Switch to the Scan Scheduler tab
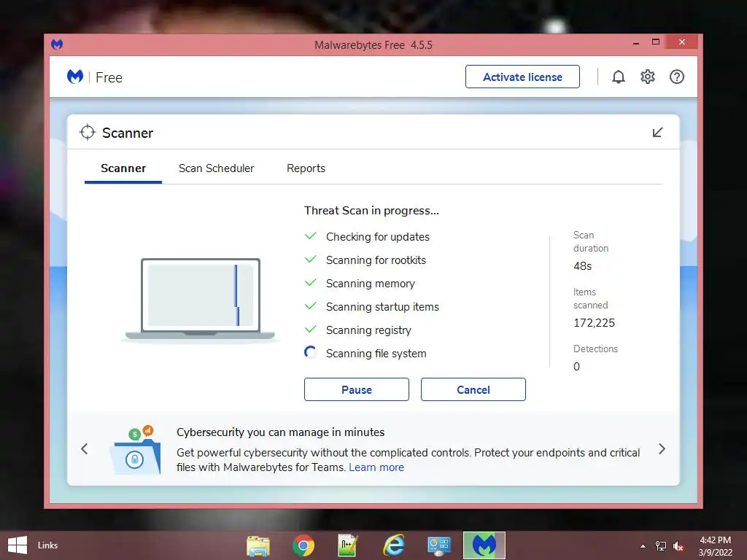The height and width of the screenshot is (560, 747). 216,168
